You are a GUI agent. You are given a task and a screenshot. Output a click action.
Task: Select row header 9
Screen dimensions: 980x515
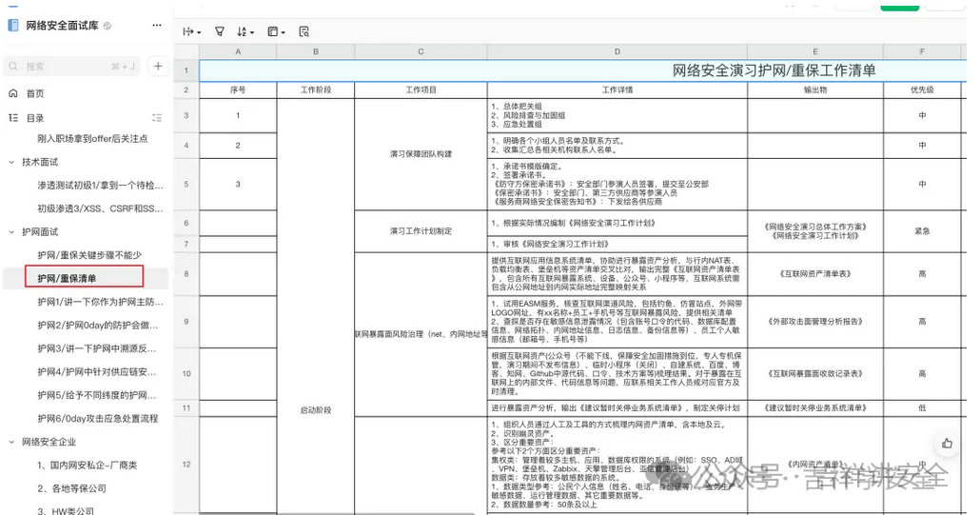[186, 321]
